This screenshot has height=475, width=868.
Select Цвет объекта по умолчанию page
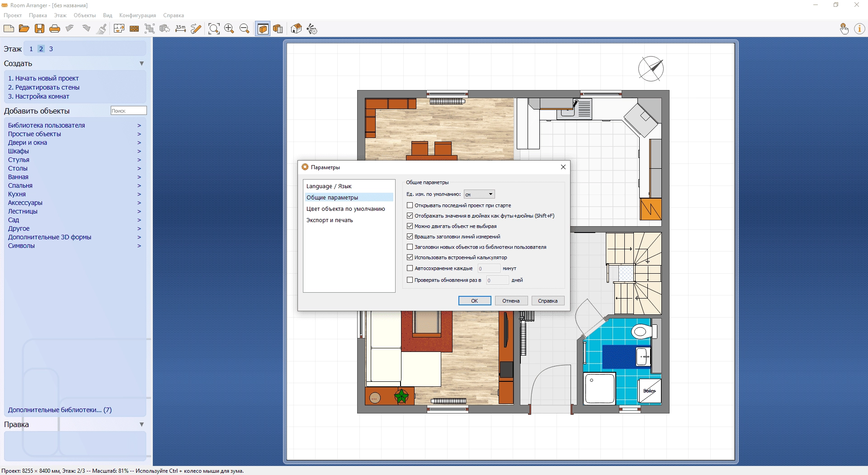(x=349, y=209)
